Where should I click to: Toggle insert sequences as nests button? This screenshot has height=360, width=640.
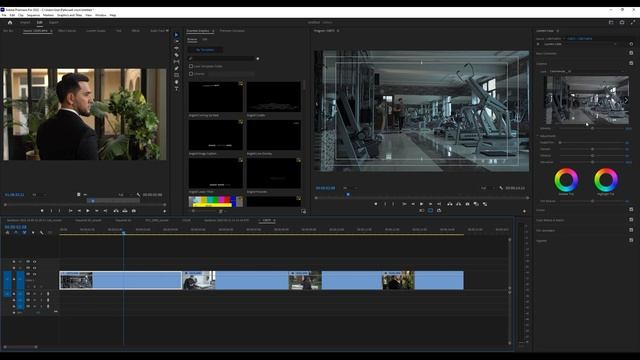point(7,232)
